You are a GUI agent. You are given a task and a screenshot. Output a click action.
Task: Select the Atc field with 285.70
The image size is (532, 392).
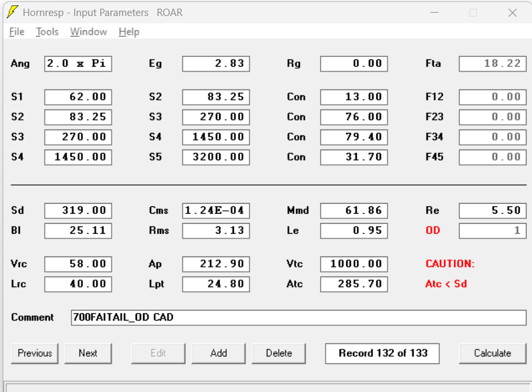pos(354,284)
